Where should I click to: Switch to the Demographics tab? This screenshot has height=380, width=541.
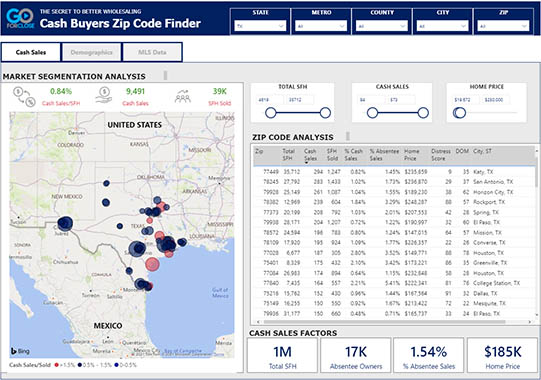coord(91,52)
